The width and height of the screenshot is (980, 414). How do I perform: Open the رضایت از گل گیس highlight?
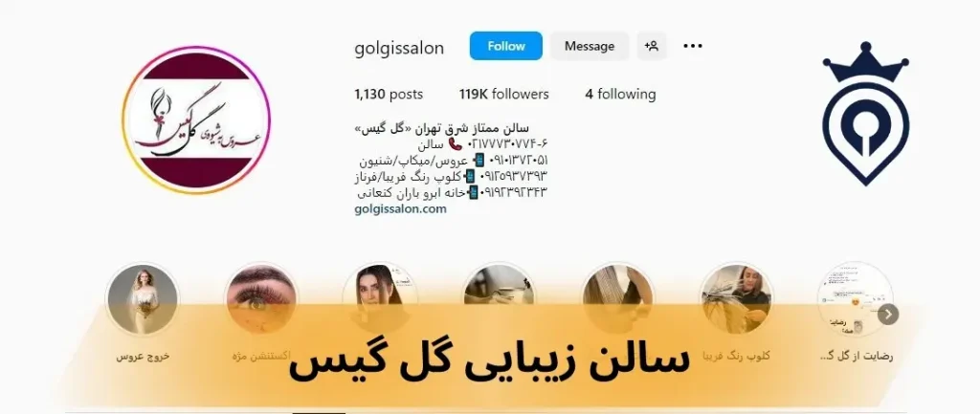[855, 299]
